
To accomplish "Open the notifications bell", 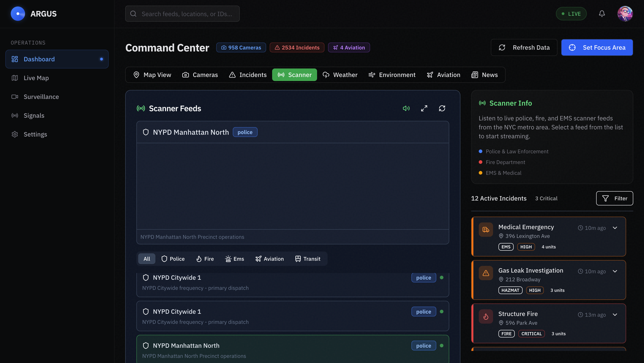I will (602, 14).
